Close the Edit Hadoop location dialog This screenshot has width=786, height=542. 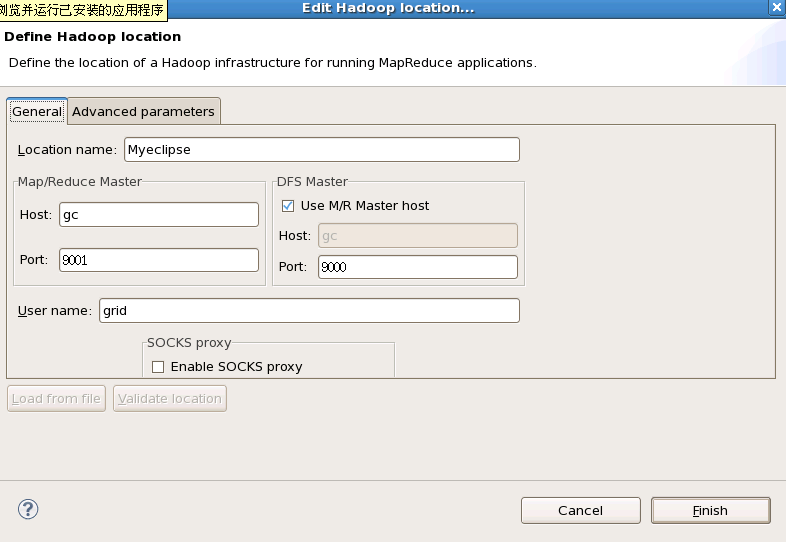pyautogui.click(x=775, y=8)
